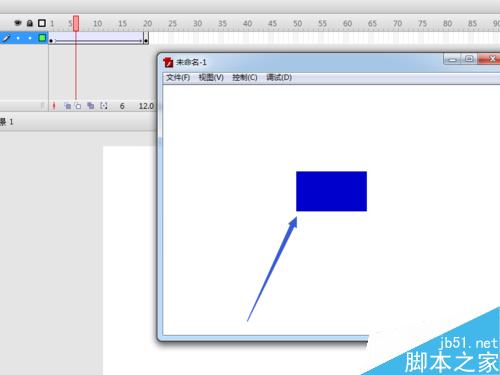Enable onion skin in timeline footer
This screenshot has height=375, width=500.
click(x=68, y=106)
